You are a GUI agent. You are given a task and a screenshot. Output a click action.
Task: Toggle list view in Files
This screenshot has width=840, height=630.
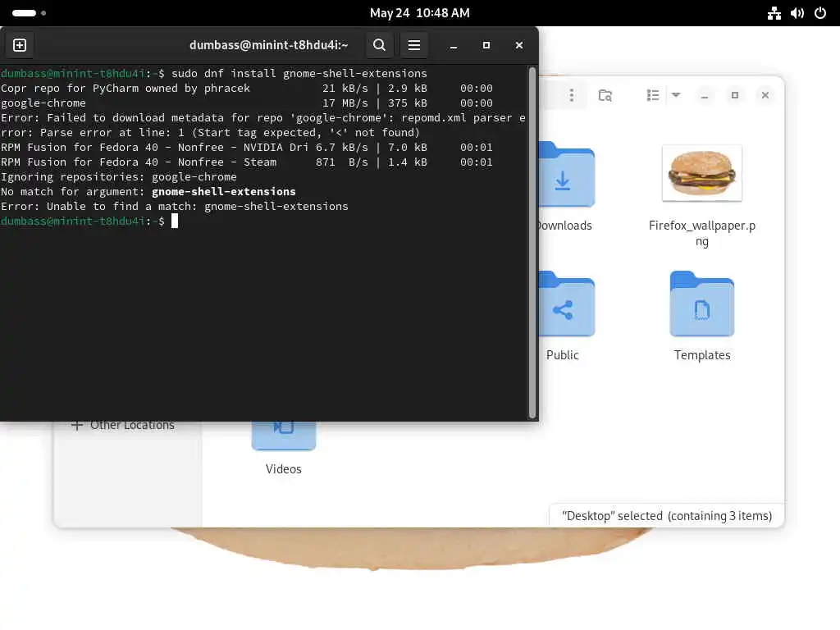652,95
